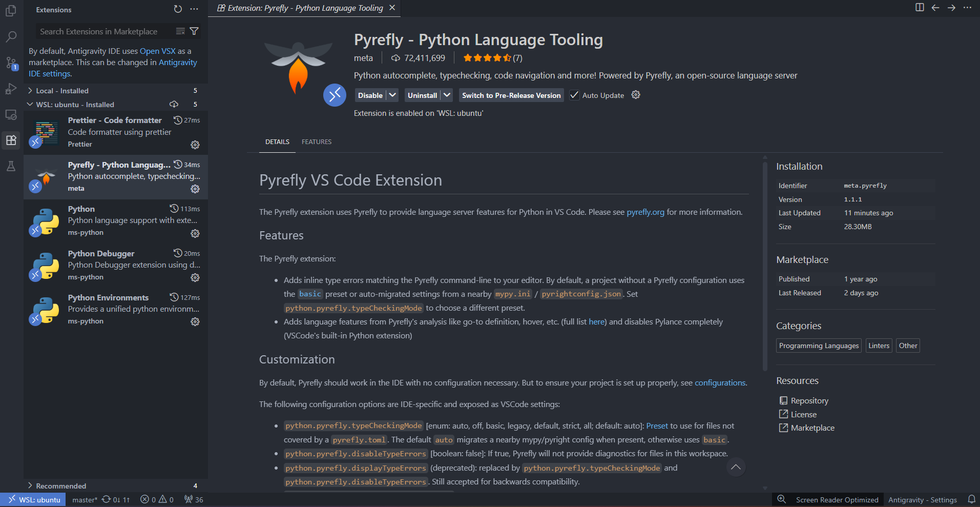This screenshot has height=507, width=980.
Task: Open notifications bell in status bar
Action: (971, 499)
